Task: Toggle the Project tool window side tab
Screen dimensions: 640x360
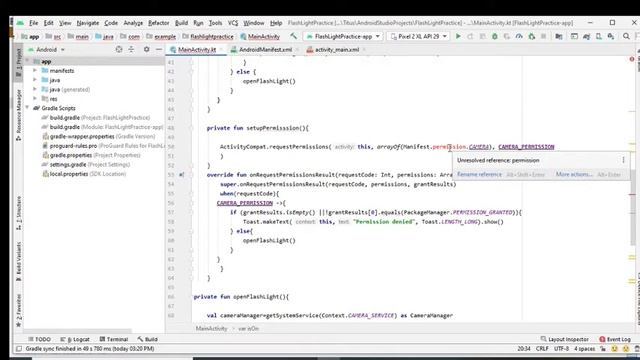Action: 18,63
